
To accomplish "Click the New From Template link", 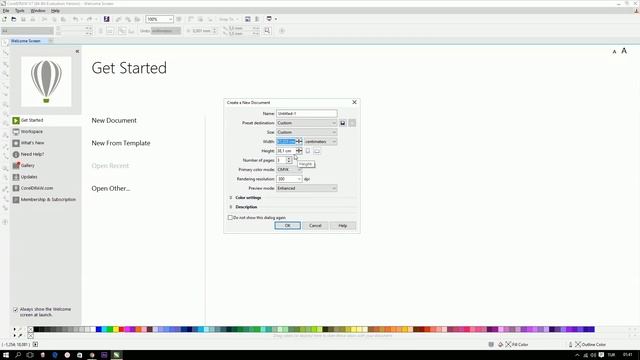I will click(x=121, y=143).
